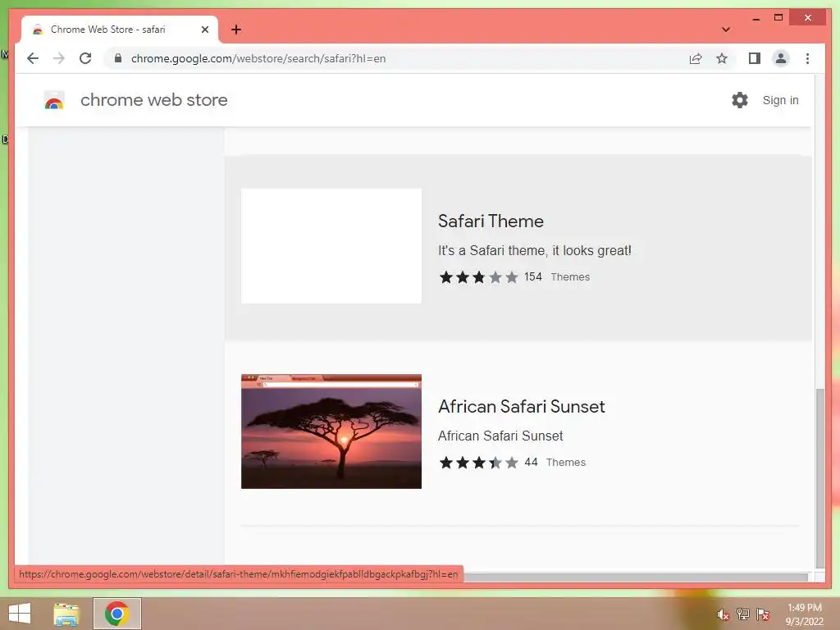
Task: Open the Chrome profile avatar menu
Action: pos(781,58)
